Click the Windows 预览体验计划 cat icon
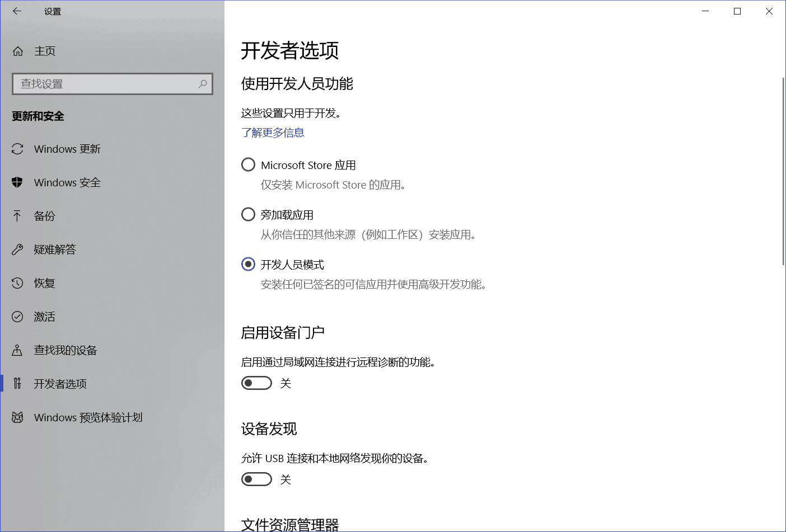 click(x=17, y=417)
